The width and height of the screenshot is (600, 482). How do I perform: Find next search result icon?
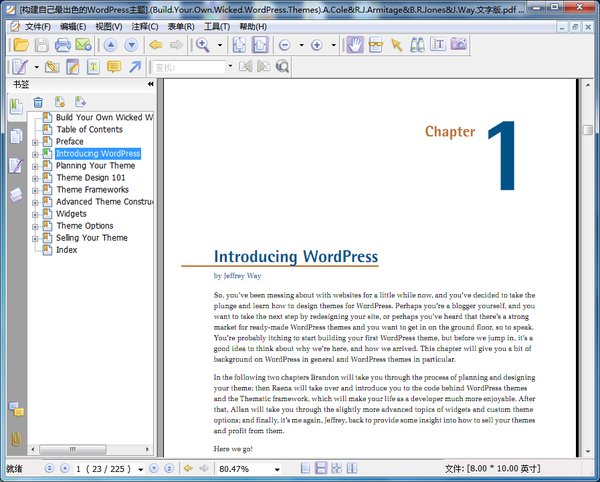(x=264, y=67)
